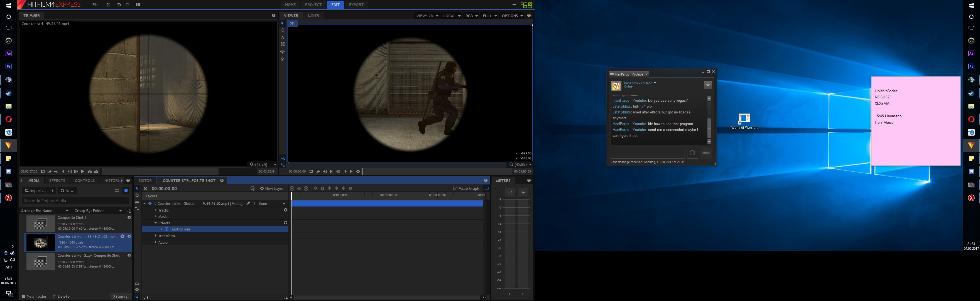The width and height of the screenshot is (980, 301).
Task: Select the Text tool in viewer toolbar
Action: click(282, 37)
